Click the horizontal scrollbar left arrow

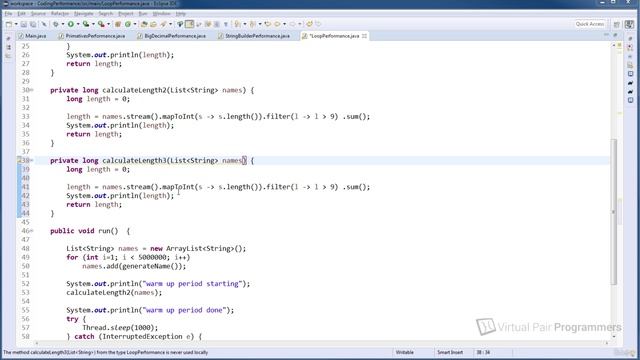tap(37, 343)
